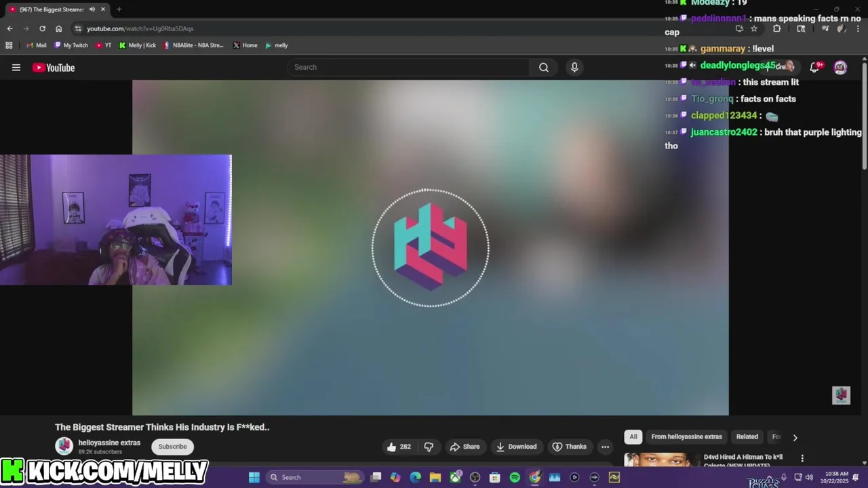Image resolution: width=868 pixels, height=488 pixels.
Task: Open OBS Studio from the taskbar
Action: (x=475, y=477)
